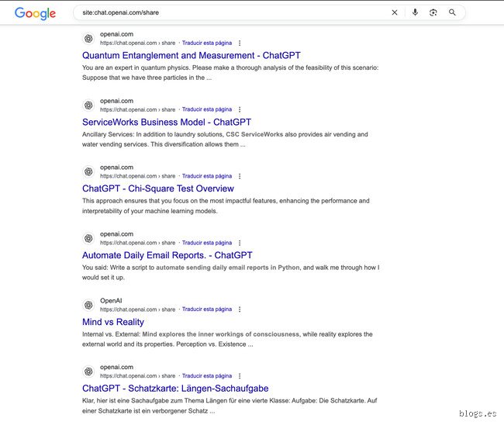The height and width of the screenshot is (425, 504).
Task: Click Traducir esta página for ServiceWorks result
Action: (207, 109)
